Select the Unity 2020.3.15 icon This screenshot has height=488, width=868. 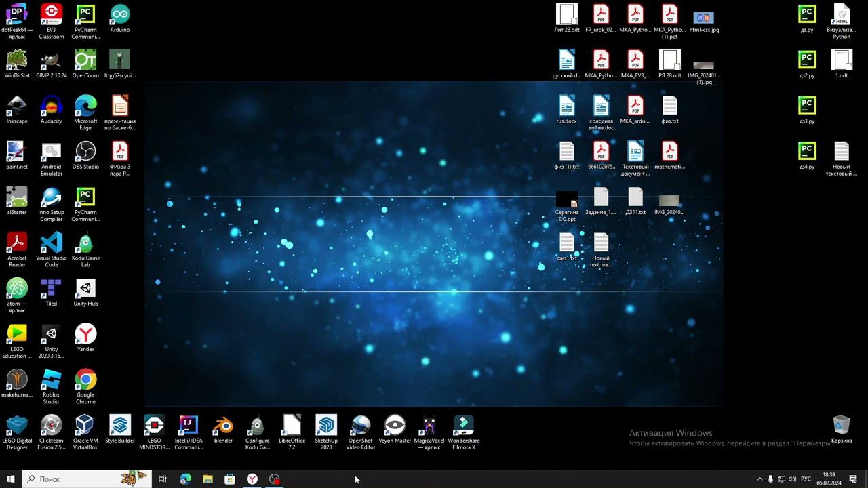51,340
